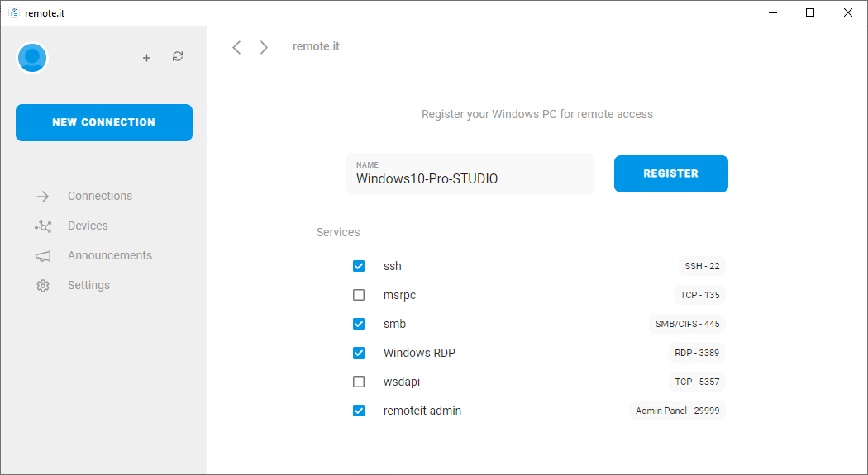The image size is (868, 475).
Task: Uncheck the ssh service checkbox
Action: point(359,266)
